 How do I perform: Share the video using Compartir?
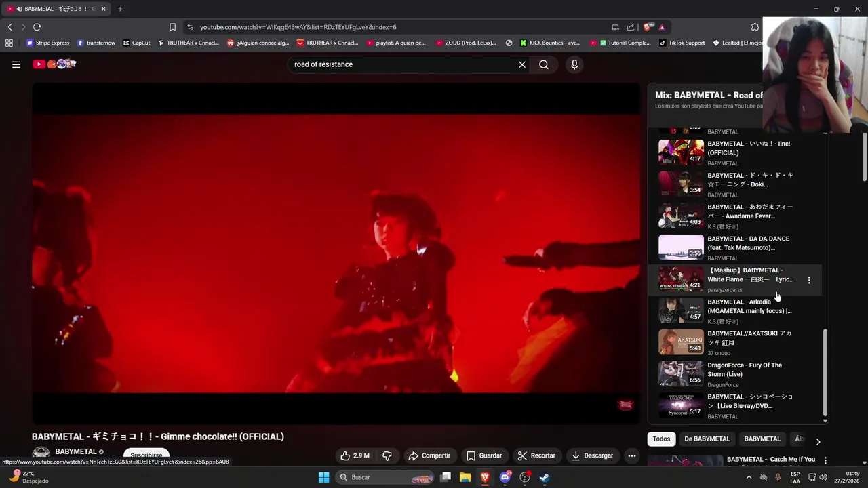point(429,455)
